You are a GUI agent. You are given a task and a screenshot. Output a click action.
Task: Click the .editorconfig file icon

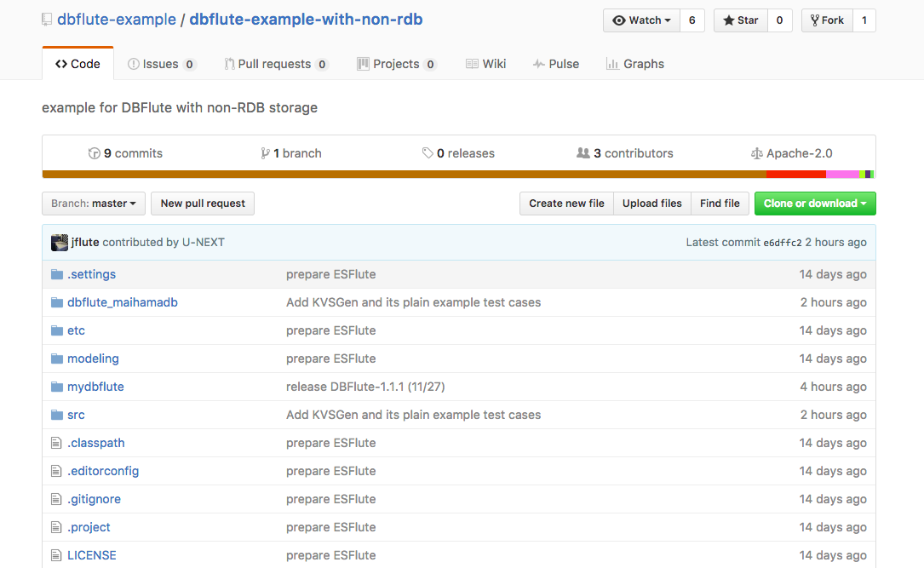tap(56, 471)
